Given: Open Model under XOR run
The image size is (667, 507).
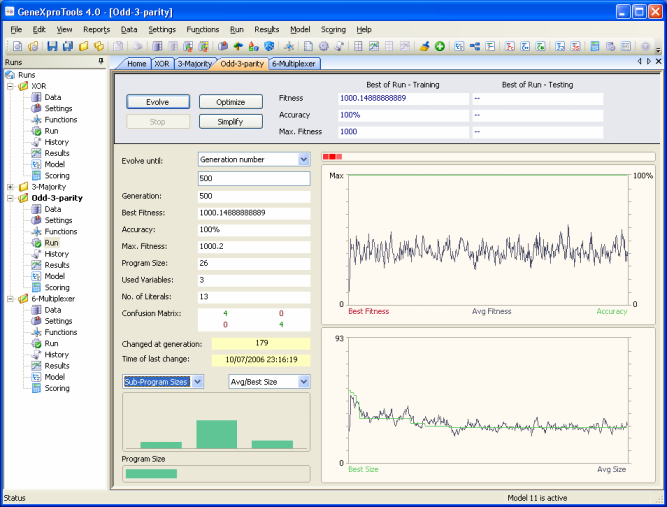Looking at the screenshot, I should point(54,164).
